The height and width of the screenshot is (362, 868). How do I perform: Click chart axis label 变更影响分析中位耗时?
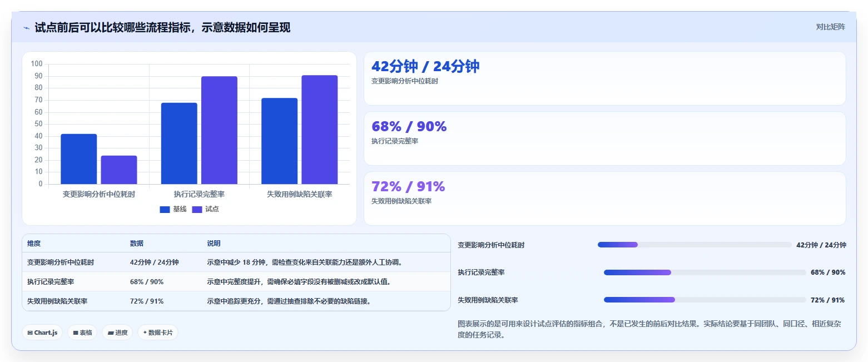[99, 194]
